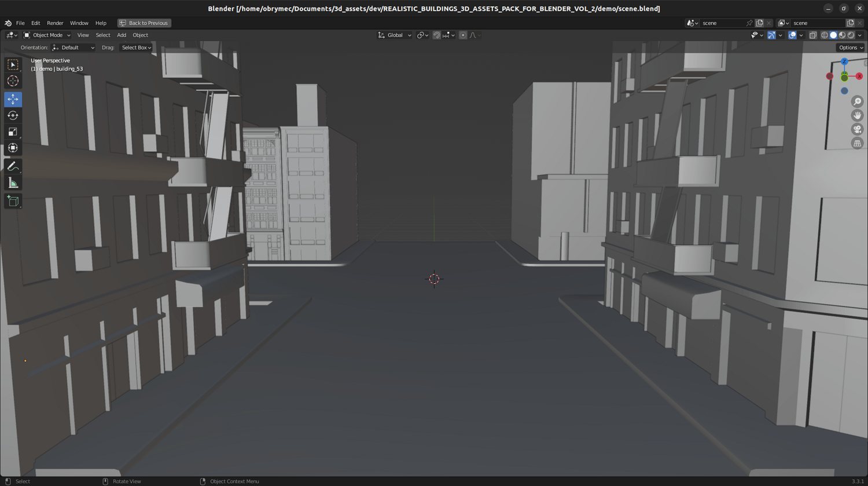Open the viewport shading options dropdown
The height and width of the screenshot is (486, 868).
[860, 35]
